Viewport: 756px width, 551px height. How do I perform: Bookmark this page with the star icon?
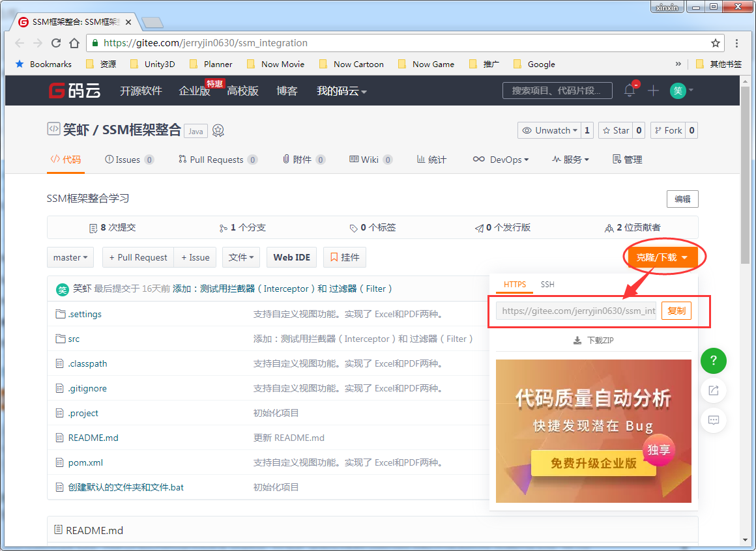click(x=716, y=44)
